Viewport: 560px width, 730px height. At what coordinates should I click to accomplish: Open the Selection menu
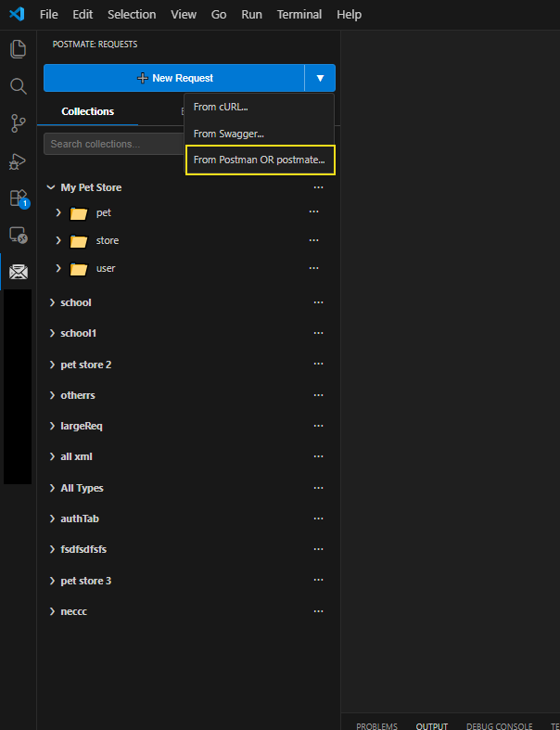click(x=132, y=15)
